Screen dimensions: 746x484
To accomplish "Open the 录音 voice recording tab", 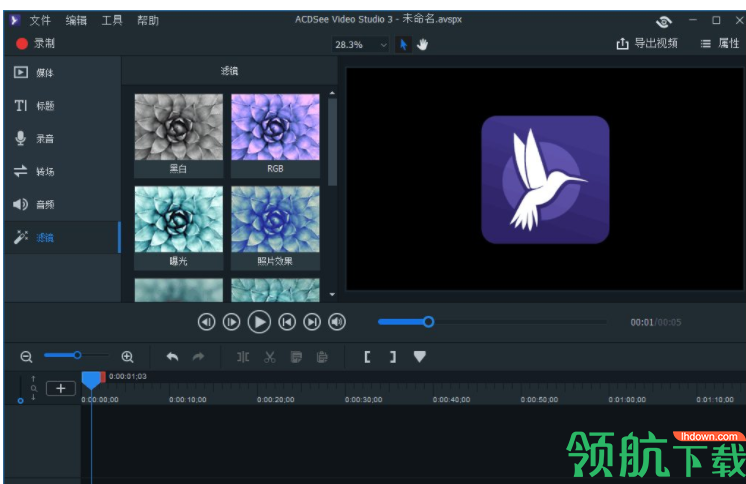I will pyautogui.click(x=62, y=138).
